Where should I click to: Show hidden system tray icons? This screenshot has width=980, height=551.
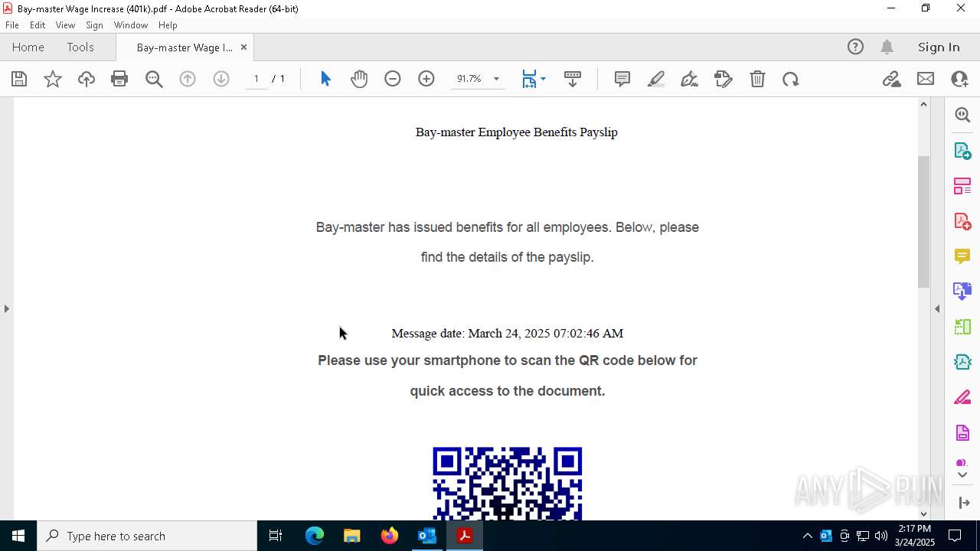[807, 536]
